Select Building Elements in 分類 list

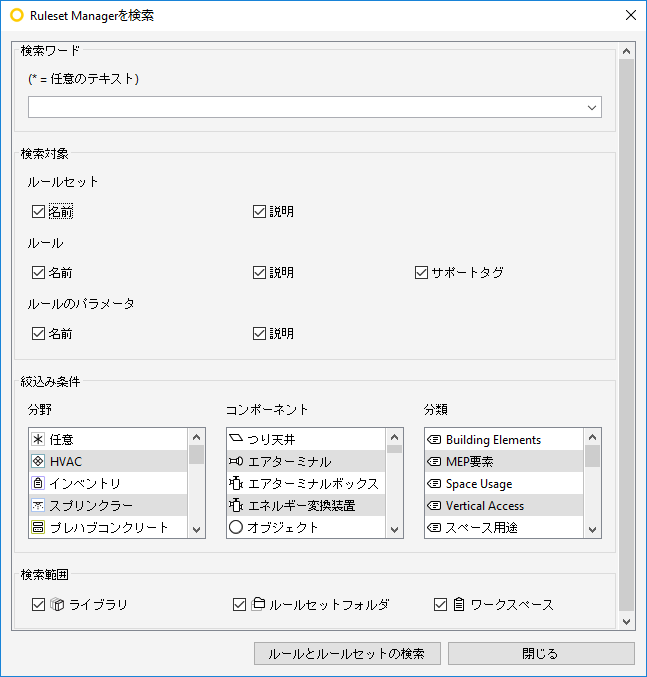pyautogui.click(x=504, y=440)
